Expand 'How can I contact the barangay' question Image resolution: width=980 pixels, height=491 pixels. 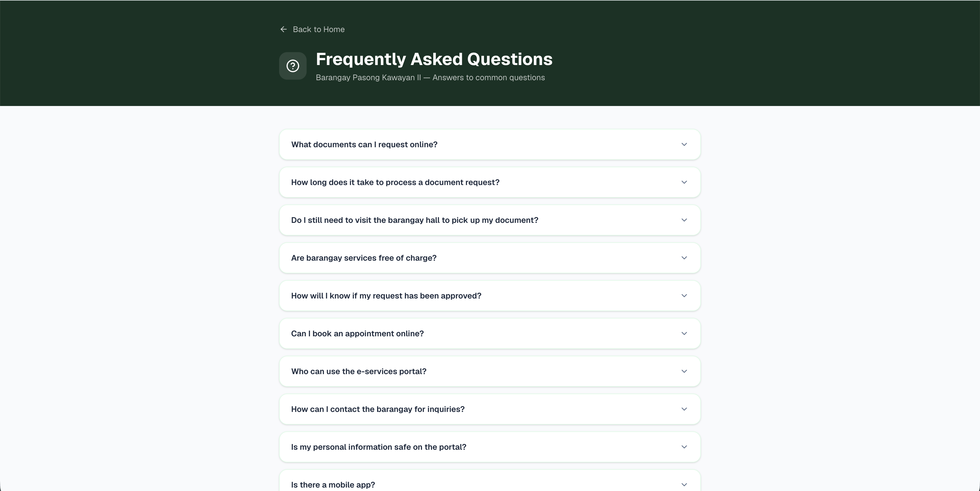pyautogui.click(x=490, y=409)
